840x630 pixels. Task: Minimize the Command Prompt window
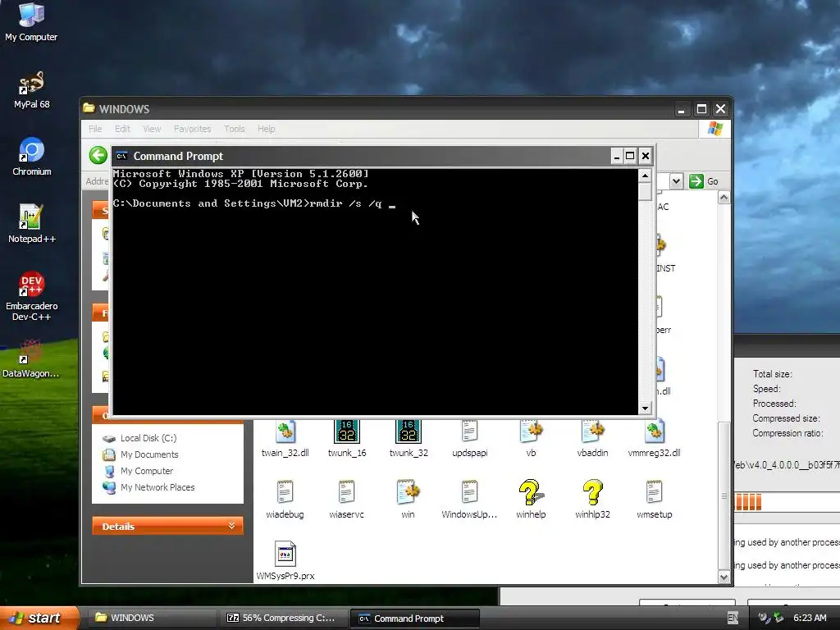click(617, 156)
